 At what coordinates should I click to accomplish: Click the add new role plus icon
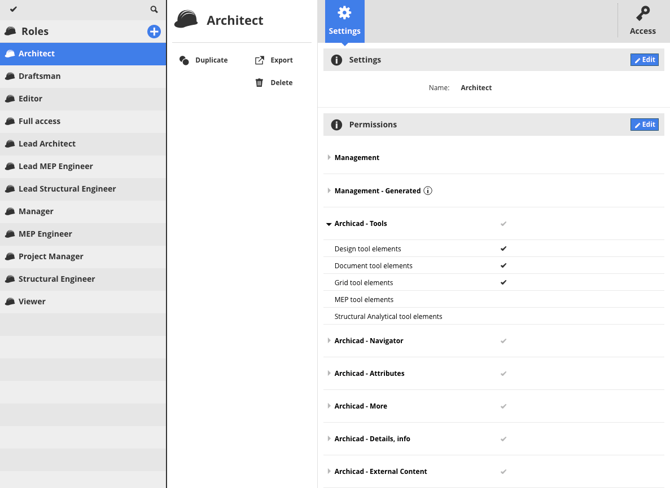coord(154,31)
